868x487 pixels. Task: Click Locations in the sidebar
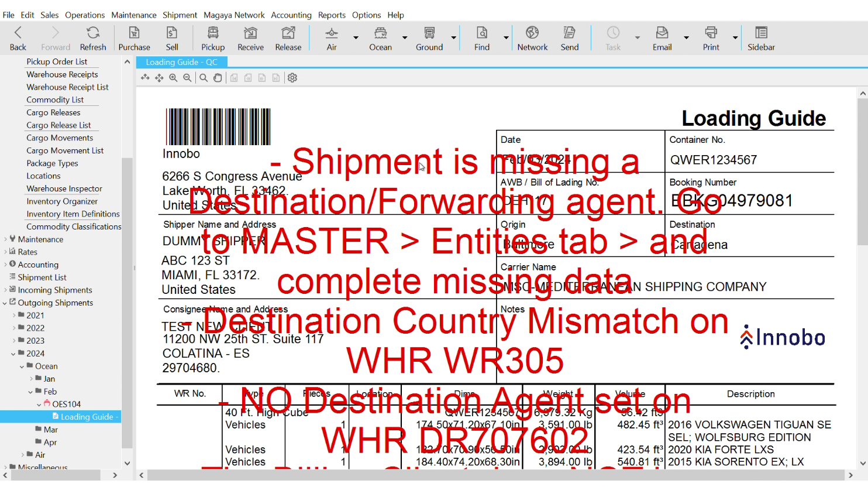pyautogui.click(x=43, y=176)
